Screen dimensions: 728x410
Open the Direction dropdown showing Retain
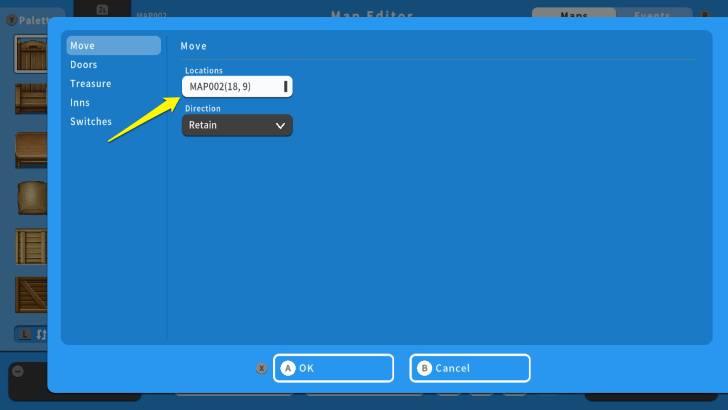(x=237, y=125)
